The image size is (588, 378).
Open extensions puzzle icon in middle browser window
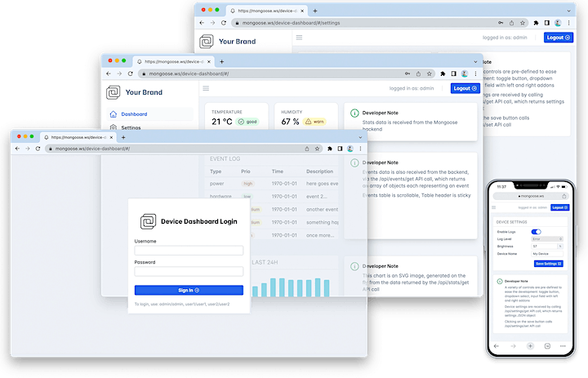[443, 73]
